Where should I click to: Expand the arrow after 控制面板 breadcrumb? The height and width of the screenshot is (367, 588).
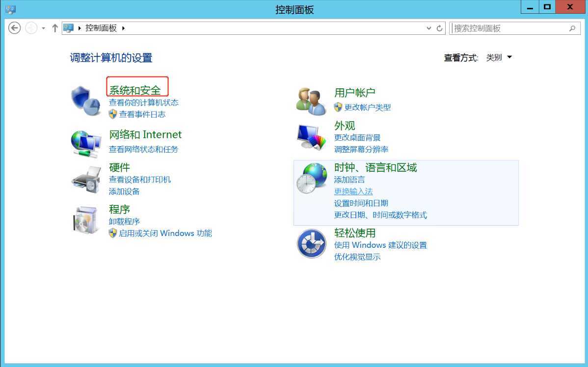123,28
